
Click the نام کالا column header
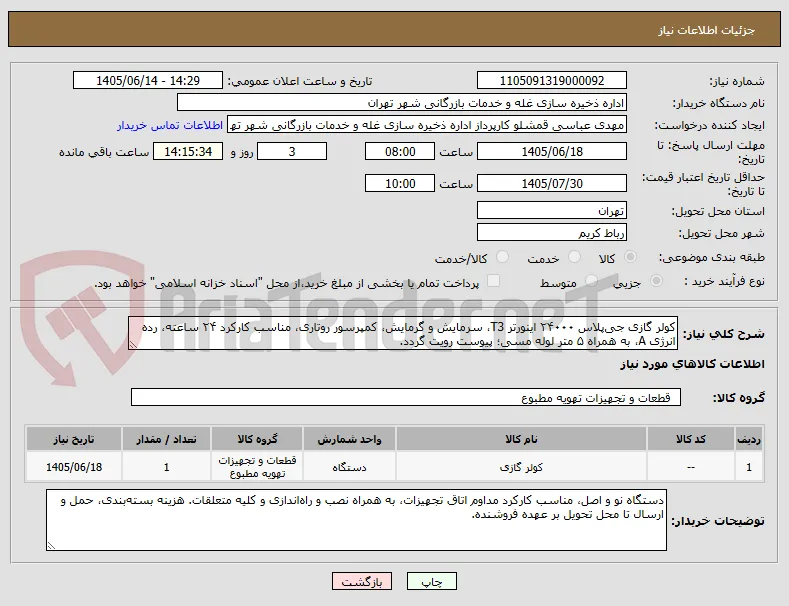click(x=521, y=439)
